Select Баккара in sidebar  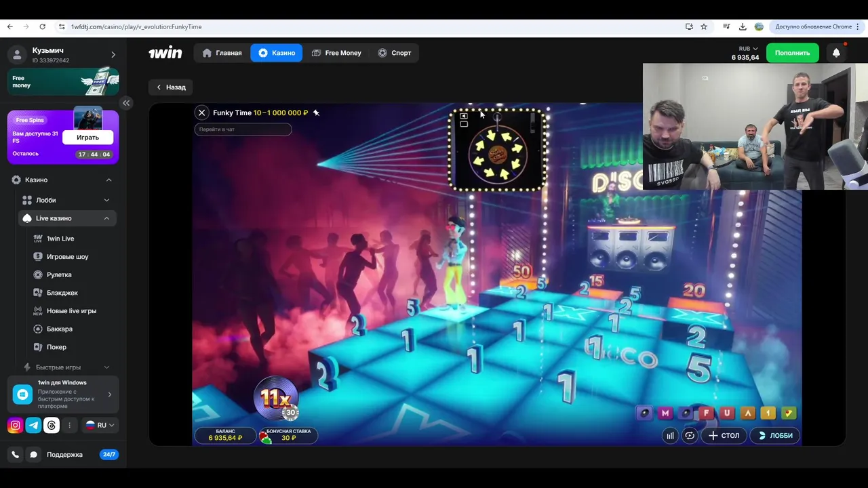[x=60, y=329]
